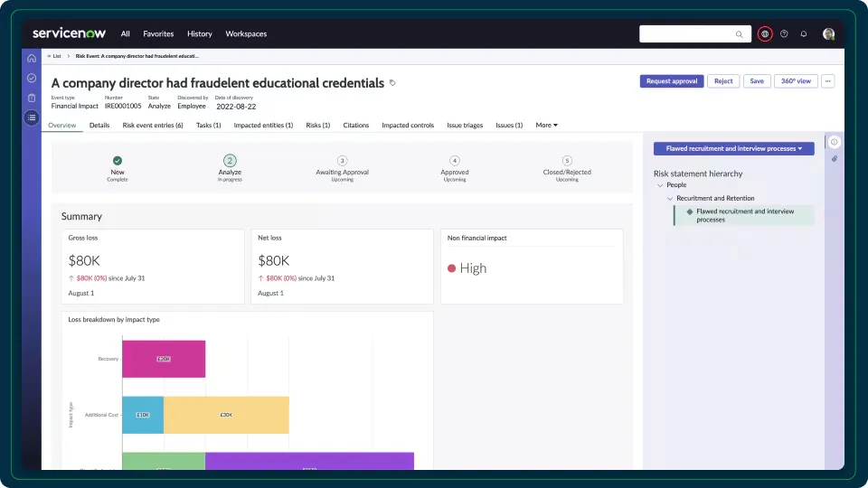Open the home icon in left sidebar

click(32, 58)
